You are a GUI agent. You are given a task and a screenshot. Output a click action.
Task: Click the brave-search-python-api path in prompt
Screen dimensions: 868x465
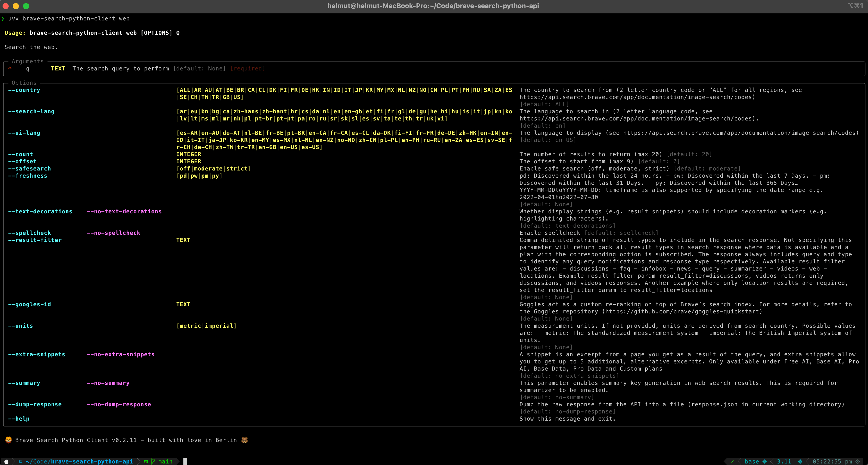[92, 461]
